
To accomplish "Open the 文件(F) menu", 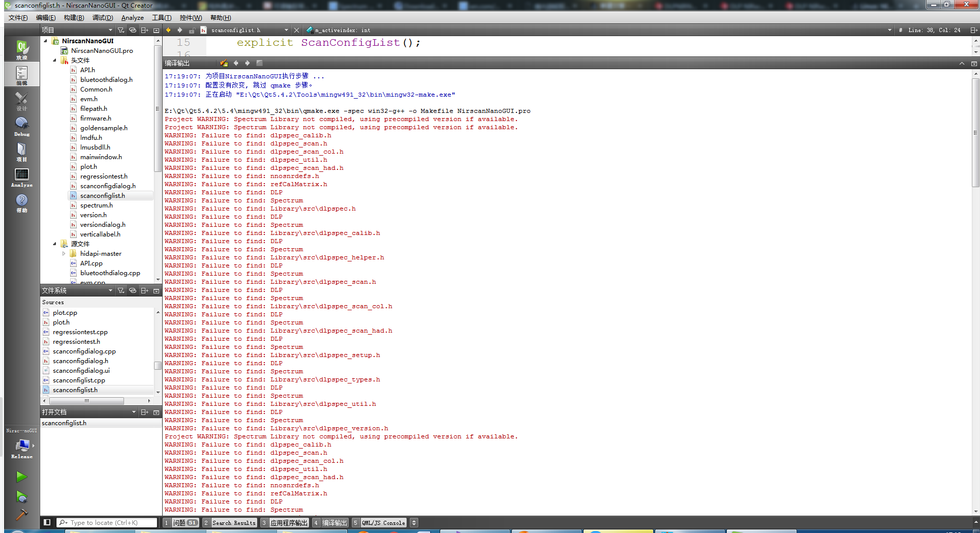I will point(18,18).
